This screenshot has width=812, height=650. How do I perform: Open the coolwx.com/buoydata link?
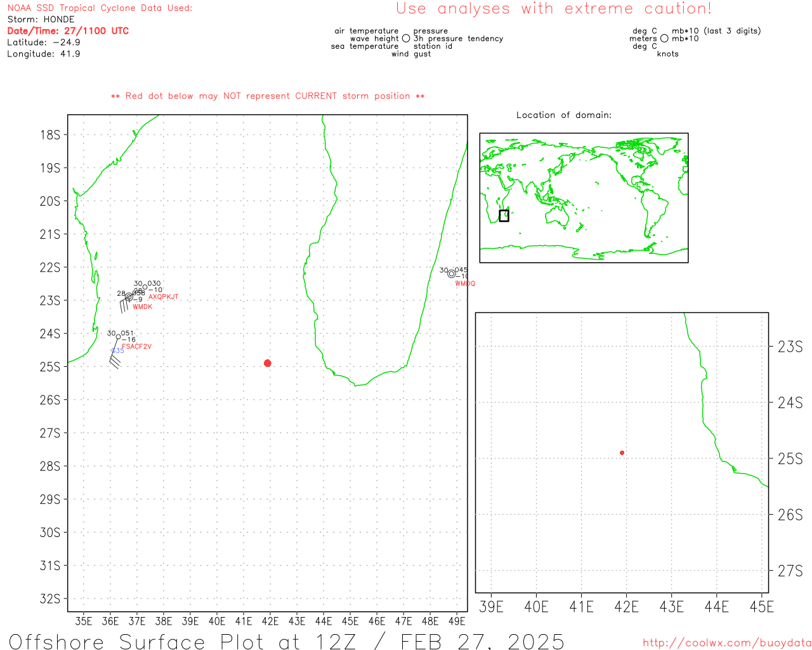point(727,643)
